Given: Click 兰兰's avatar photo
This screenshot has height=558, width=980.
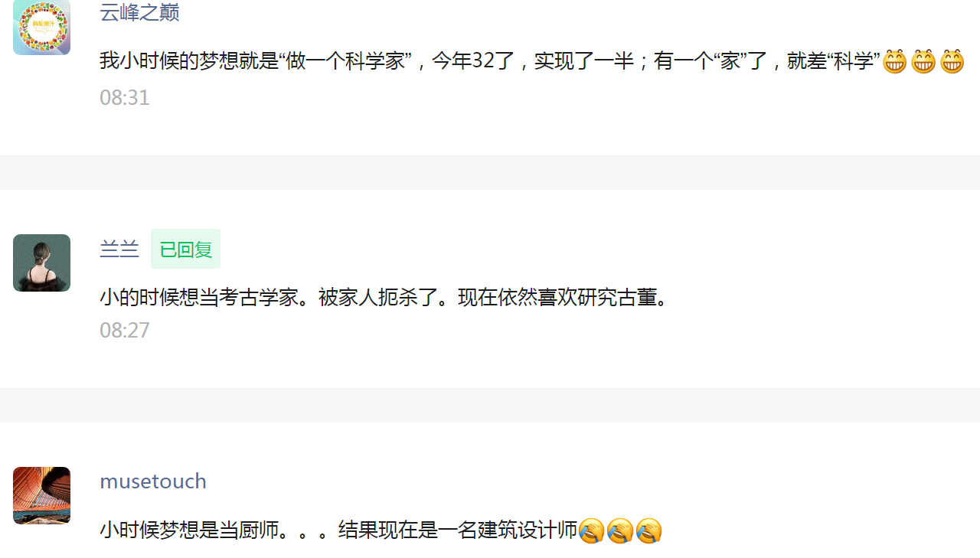Looking at the screenshot, I should (41, 263).
